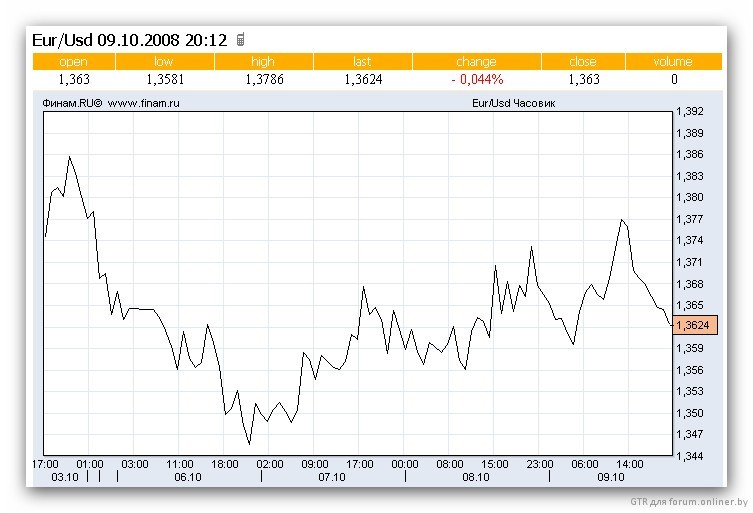The width and height of the screenshot is (753, 513).
Task: Click the 1,353 price axis label
Action: [690, 391]
